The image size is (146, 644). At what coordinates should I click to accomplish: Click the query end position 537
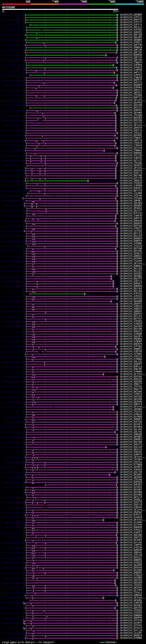[115, 11]
